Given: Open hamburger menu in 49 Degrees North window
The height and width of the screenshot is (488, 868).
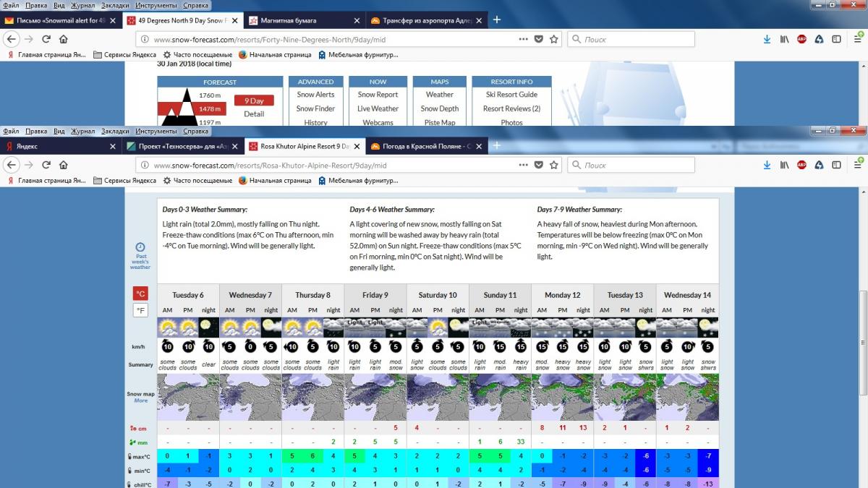Looking at the screenshot, I should (857, 39).
